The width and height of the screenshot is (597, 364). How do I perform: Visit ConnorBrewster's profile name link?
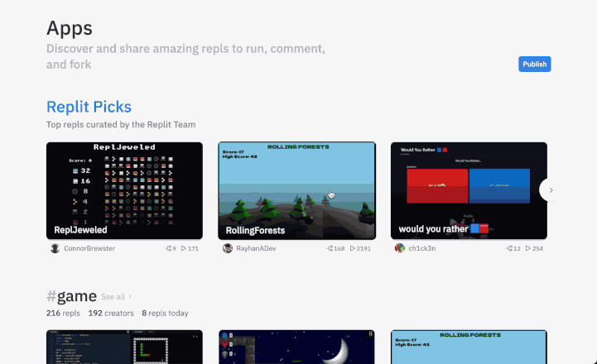[x=89, y=248]
